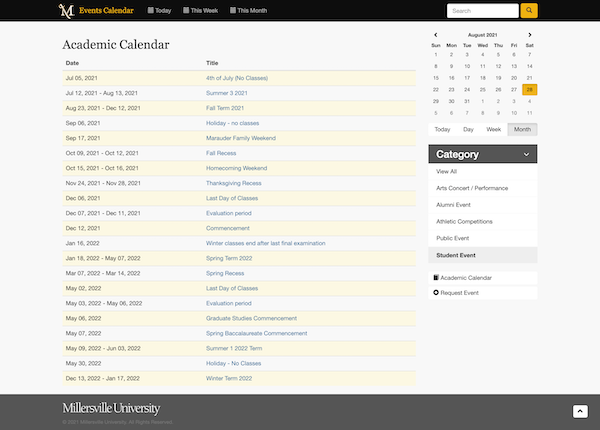This screenshot has width=600, height=430.
Task: Open Graduate Studies Commencement event
Action: tap(251, 318)
